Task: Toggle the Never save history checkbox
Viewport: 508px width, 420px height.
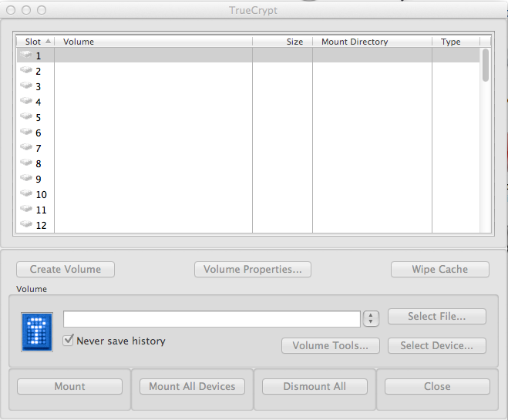Action: 69,340
